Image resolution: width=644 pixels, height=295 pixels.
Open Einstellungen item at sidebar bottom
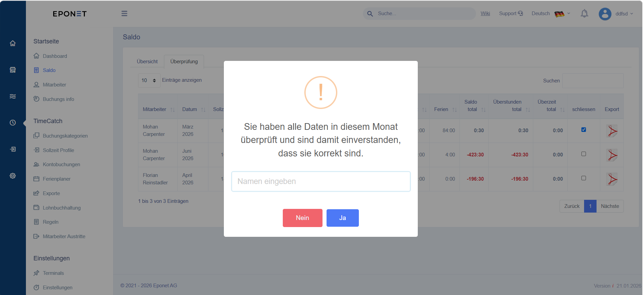pyautogui.click(x=58, y=288)
